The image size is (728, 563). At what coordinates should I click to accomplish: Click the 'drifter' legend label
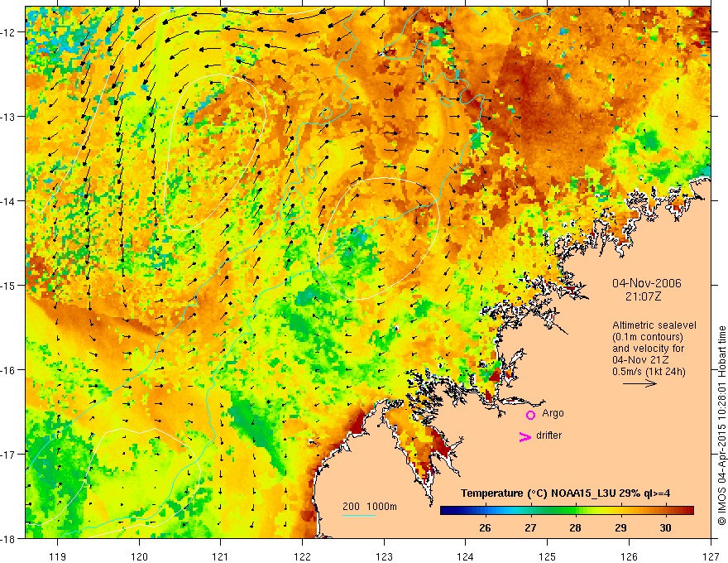pos(548,435)
